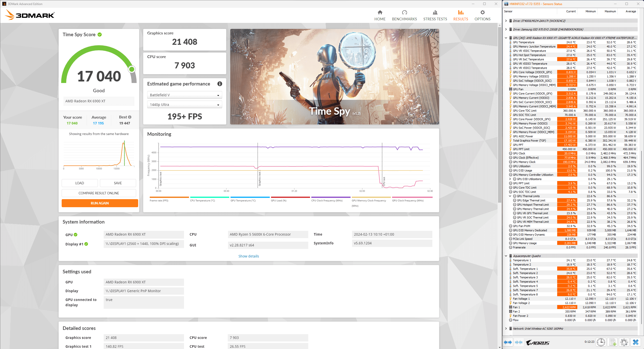
Task: Click the fan icon of the GPU Fan row
Action: 511,89
